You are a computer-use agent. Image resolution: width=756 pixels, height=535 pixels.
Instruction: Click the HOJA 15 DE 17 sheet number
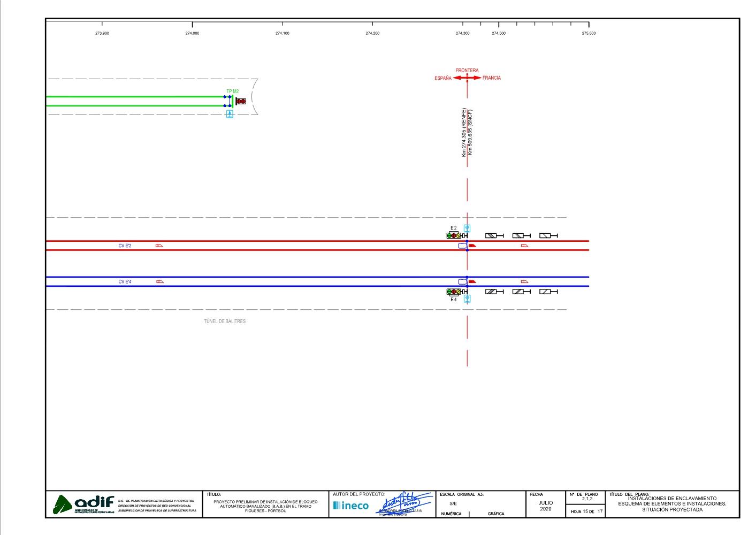coord(586,511)
